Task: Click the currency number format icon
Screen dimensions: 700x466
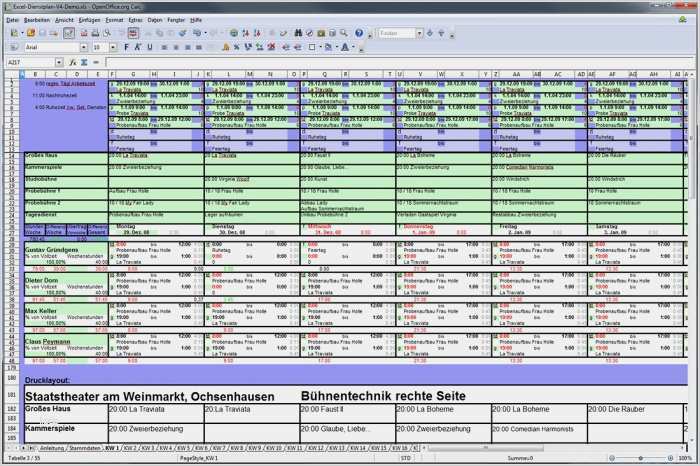Action: [226, 47]
